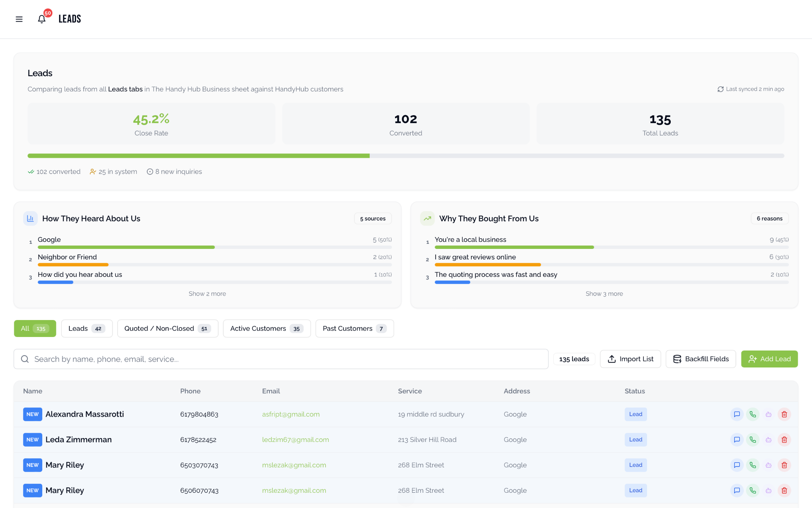Switch to the Leads 42 tab
The height and width of the screenshot is (508, 812).
(87, 329)
